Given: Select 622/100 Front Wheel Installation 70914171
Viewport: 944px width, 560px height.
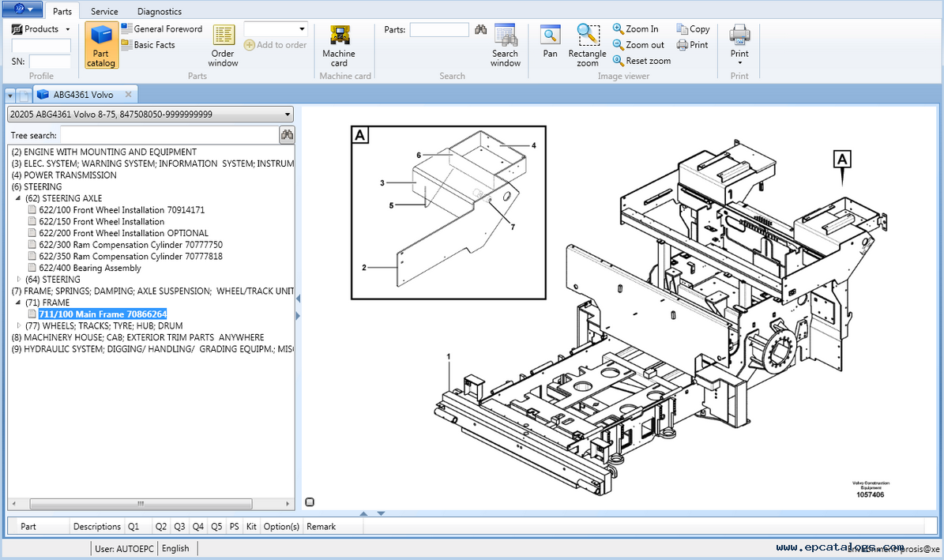Looking at the screenshot, I should click(122, 209).
